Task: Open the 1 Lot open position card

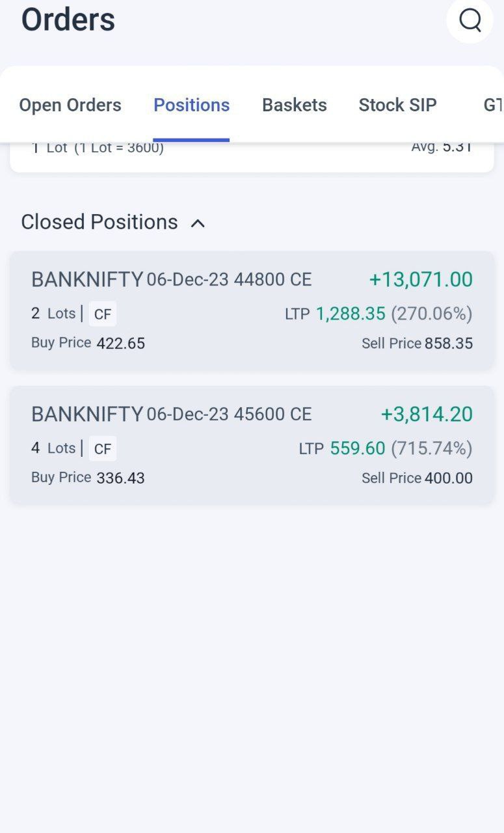Action: click(252, 156)
